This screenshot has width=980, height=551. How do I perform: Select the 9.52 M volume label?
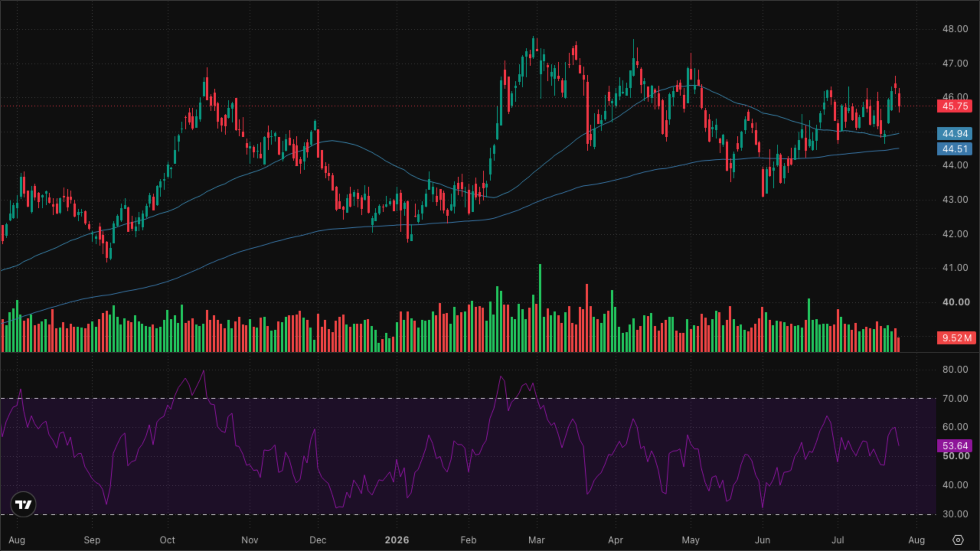coord(956,338)
